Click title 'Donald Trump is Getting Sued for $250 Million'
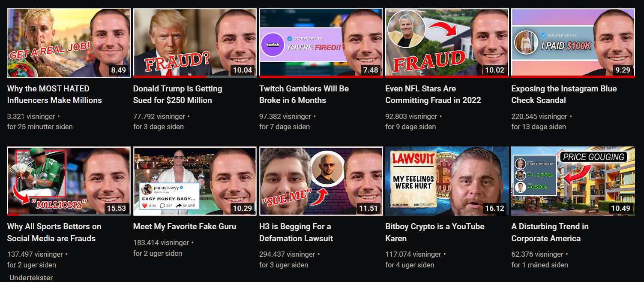Screen dimensions: 644x282 tap(178, 94)
